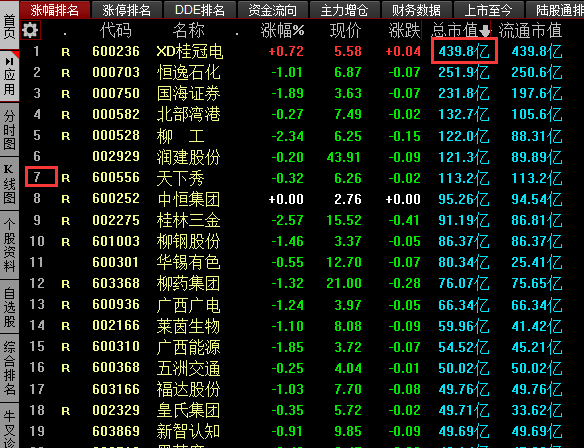Switch to 涨停排名 tab

click(127, 10)
